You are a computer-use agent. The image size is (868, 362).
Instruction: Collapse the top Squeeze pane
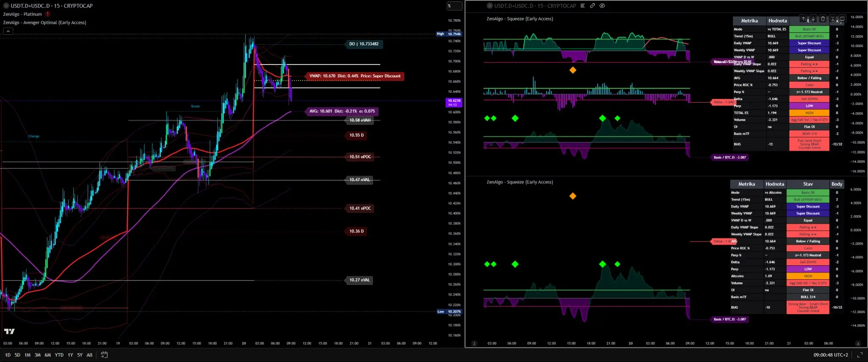coord(832,19)
